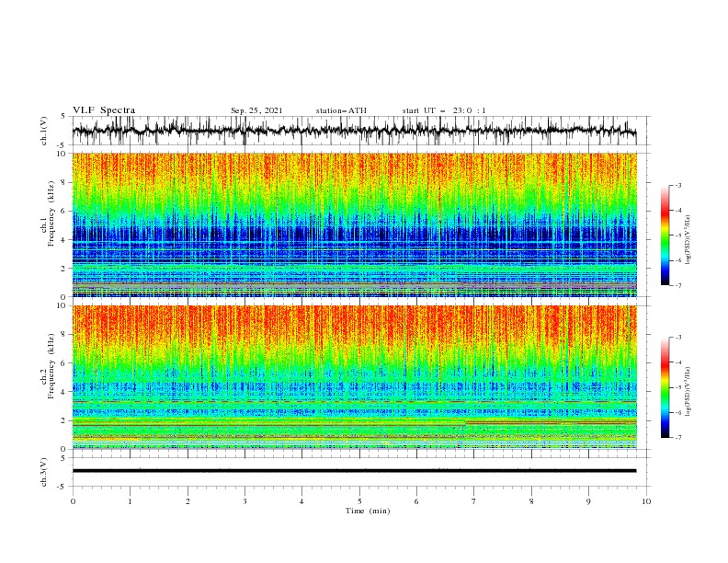This screenshot has height=563, width=728.
Task: Click the ch.3 flat voltage trace
Action: (354, 471)
